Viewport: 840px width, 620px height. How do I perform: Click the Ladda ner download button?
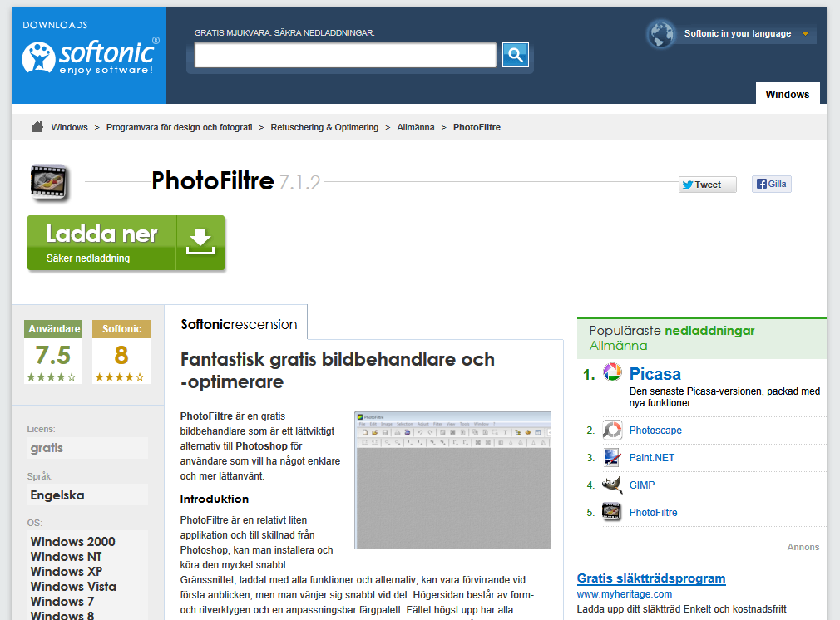coord(126,243)
